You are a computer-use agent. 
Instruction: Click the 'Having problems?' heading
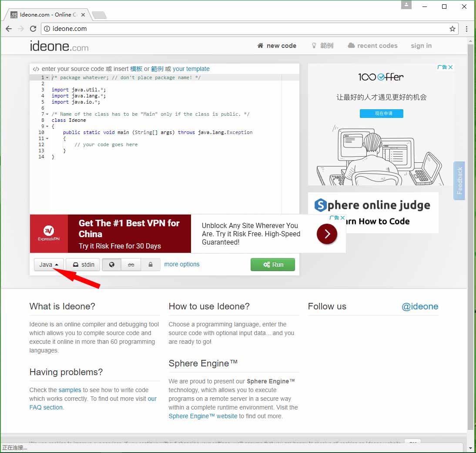pos(66,372)
